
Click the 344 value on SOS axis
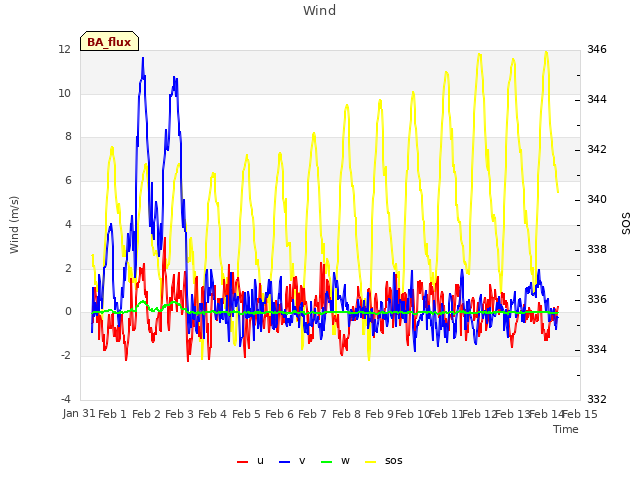(597, 99)
